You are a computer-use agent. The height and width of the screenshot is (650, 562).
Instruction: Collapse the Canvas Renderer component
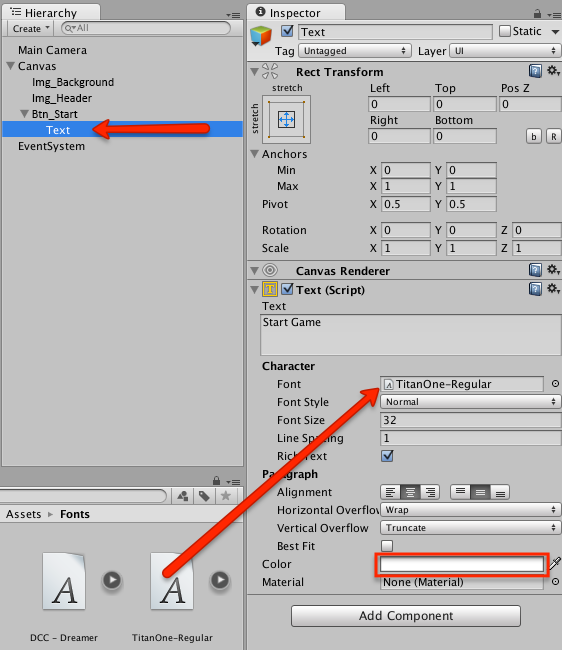pos(254,271)
